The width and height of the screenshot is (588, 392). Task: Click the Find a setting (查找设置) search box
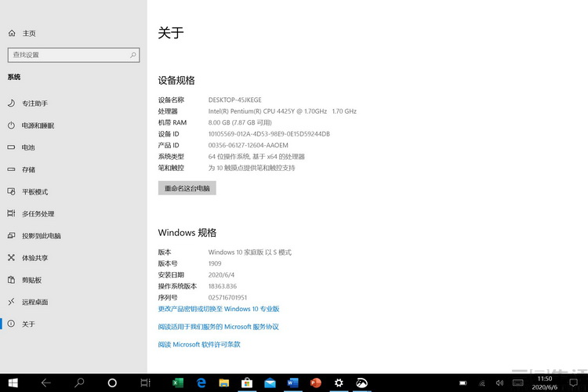74,55
